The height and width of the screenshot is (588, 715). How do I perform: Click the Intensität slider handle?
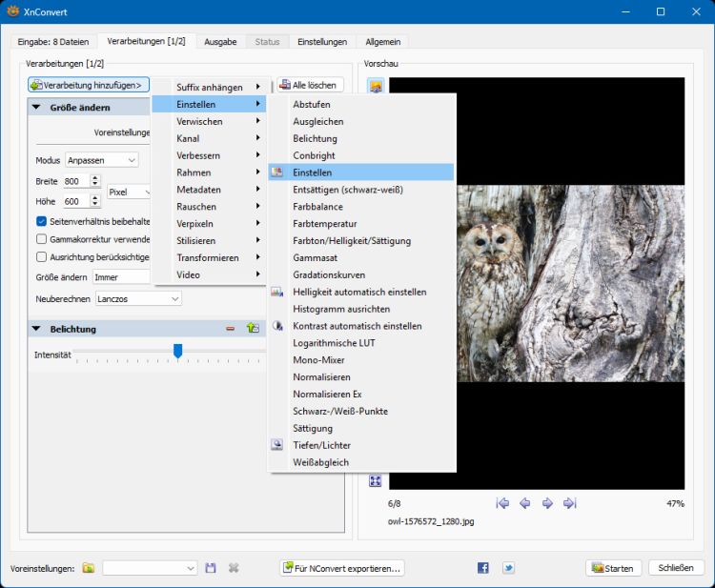click(178, 351)
